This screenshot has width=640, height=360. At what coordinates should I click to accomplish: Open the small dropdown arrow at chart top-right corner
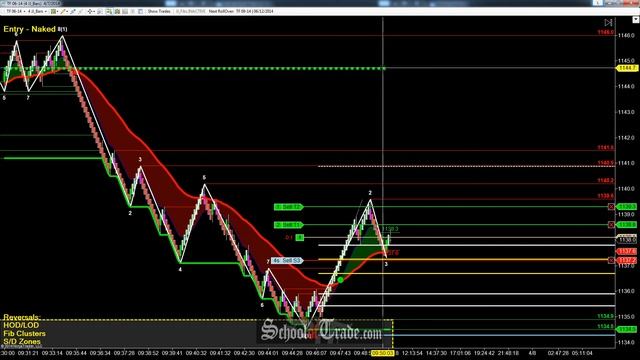pyautogui.click(x=636, y=19)
